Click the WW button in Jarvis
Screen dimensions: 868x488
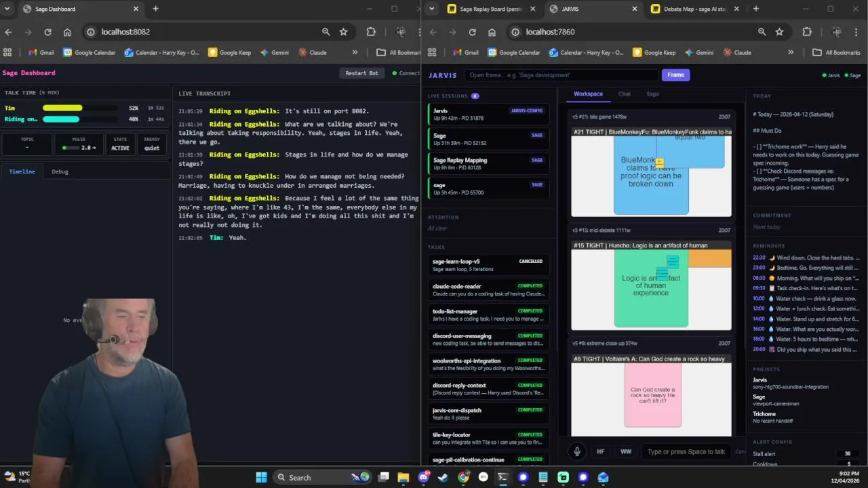[626, 451]
